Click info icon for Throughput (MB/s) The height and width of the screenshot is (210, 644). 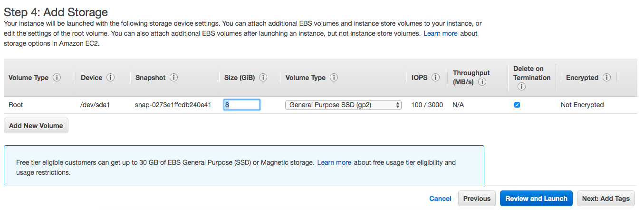(482, 82)
